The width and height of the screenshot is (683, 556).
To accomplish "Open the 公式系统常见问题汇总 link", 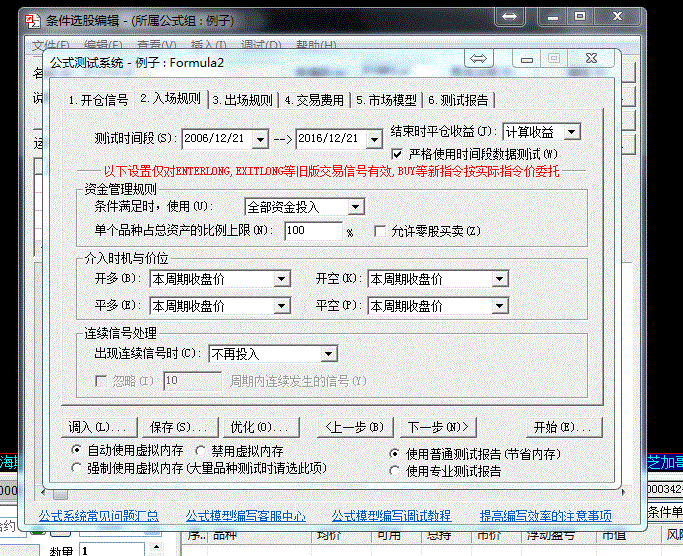I will click(98, 516).
